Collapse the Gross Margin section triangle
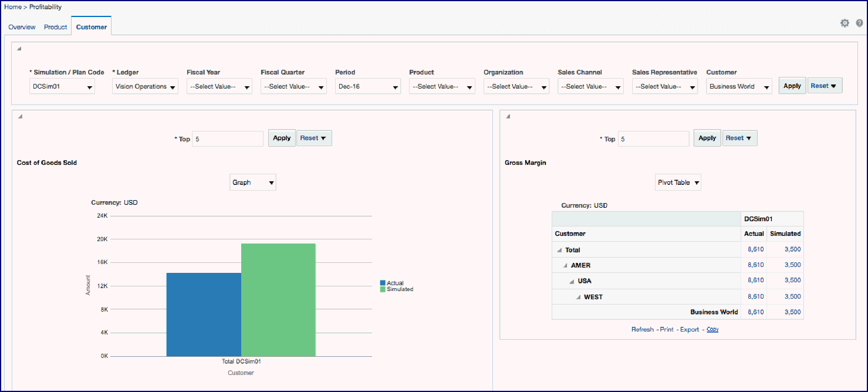 (x=508, y=116)
